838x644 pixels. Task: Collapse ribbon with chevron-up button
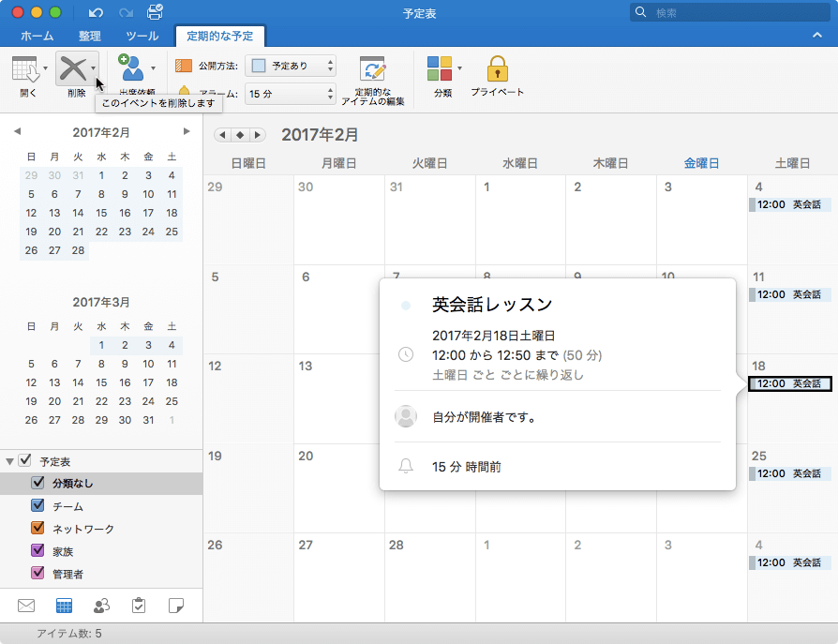[x=817, y=36]
